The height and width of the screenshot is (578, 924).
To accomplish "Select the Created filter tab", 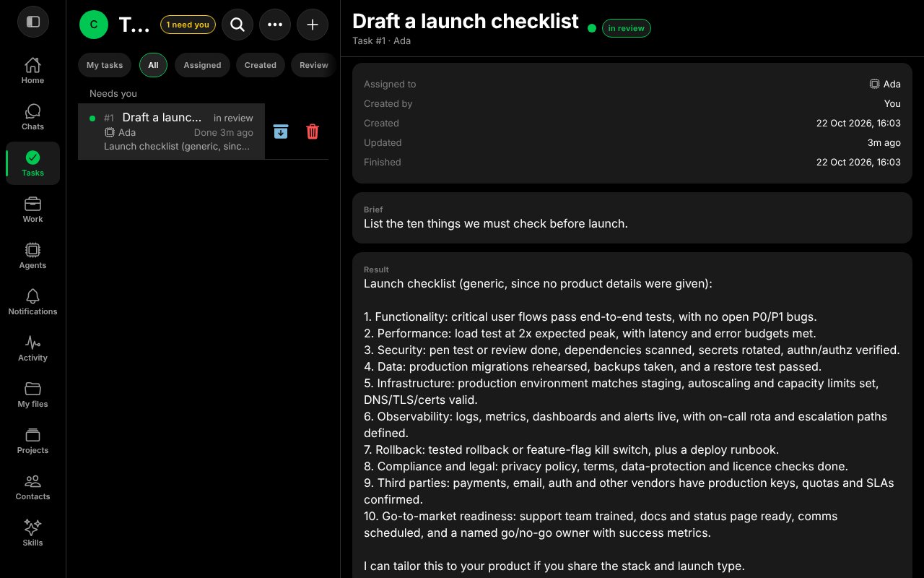I will pos(260,65).
